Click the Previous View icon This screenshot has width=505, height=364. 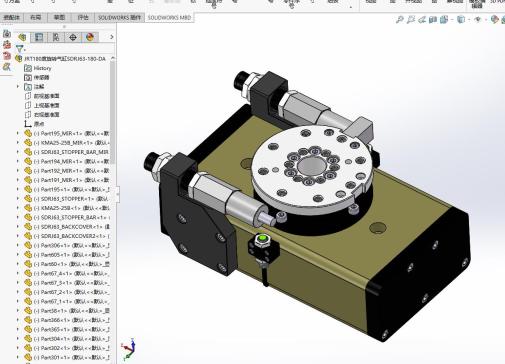pos(422,20)
